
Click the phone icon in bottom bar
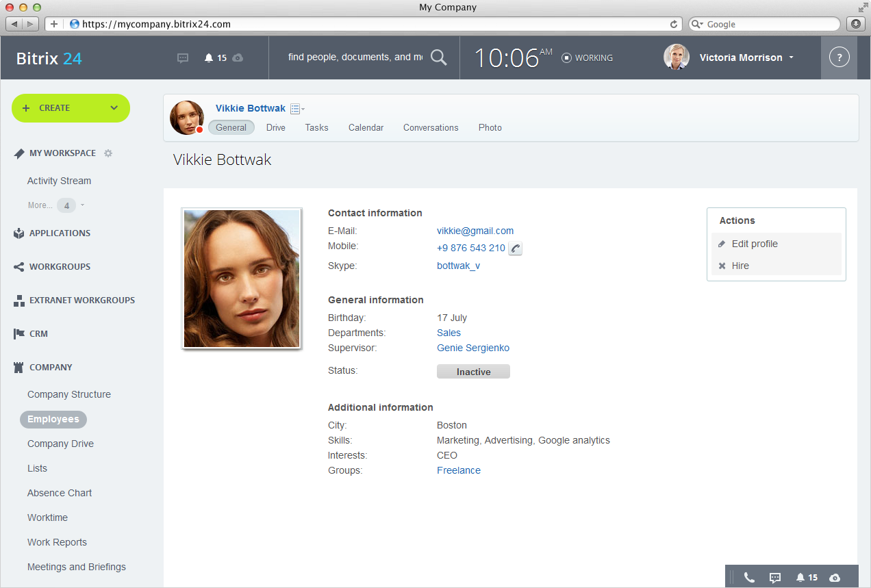tap(749, 578)
